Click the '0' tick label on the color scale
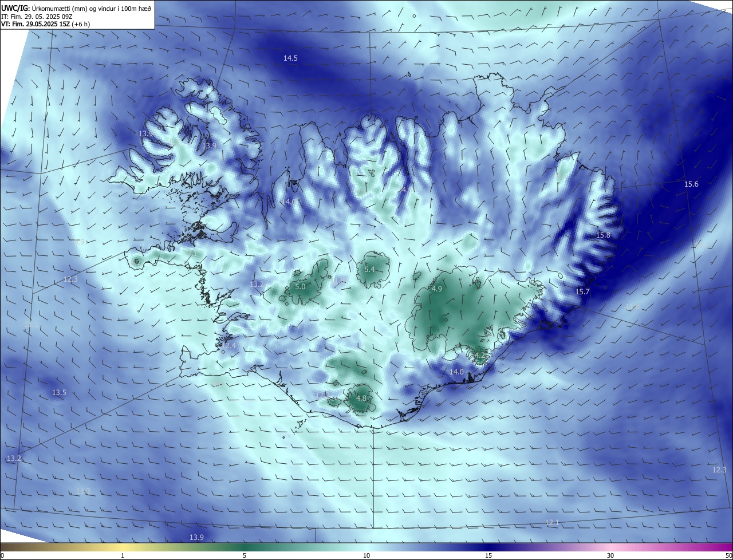This screenshot has width=733, height=560. tap(2, 555)
